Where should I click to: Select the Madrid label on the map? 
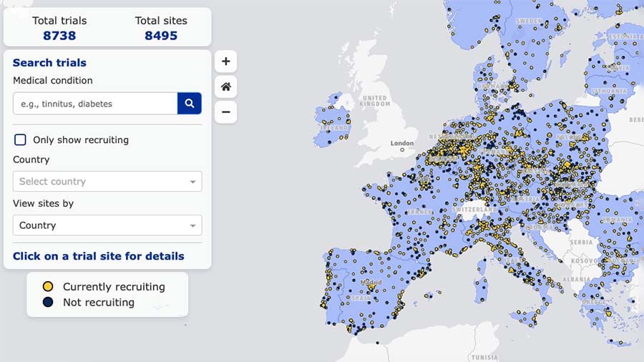tap(371, 282)
